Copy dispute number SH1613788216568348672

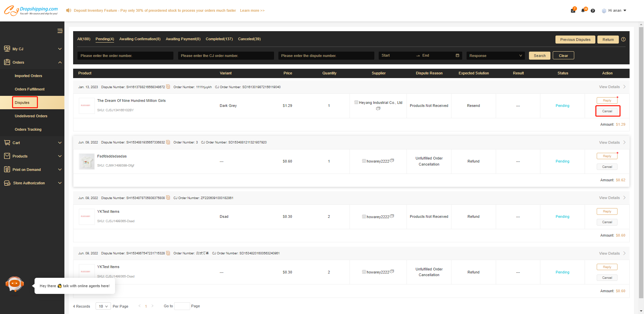168,87
